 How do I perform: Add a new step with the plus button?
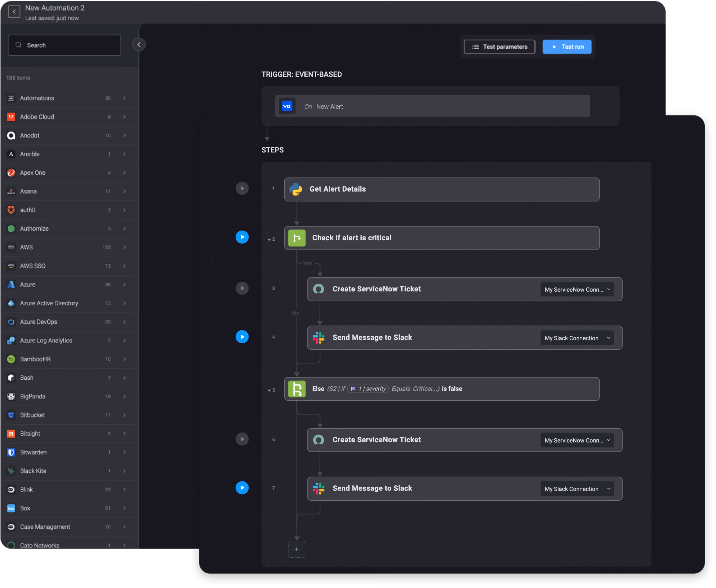tap(297, 550)
